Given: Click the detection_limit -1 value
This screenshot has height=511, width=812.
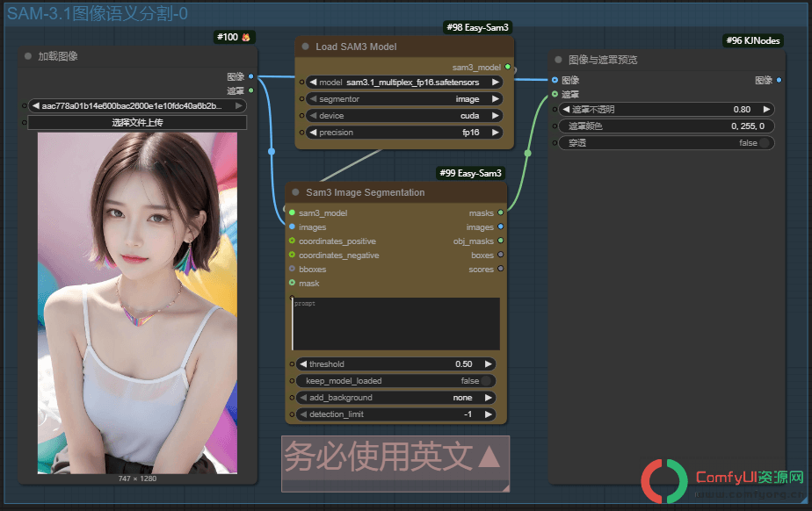Looking at the screenshot, I should click(x=468, y=414).
